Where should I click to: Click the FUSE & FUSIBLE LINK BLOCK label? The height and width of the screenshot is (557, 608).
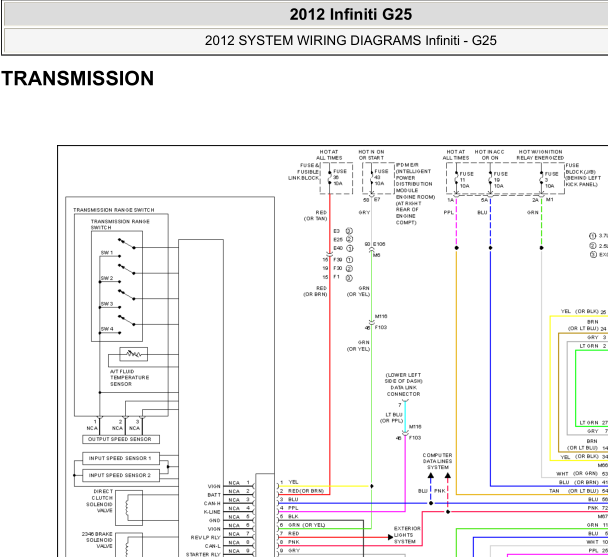(304, 171)
